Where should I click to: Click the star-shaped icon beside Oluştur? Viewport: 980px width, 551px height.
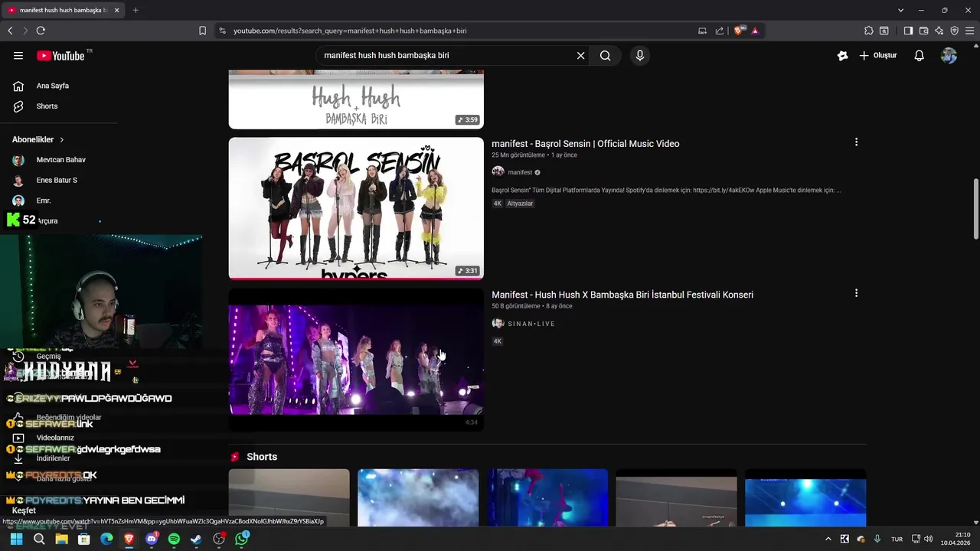(x=842, y=55)
